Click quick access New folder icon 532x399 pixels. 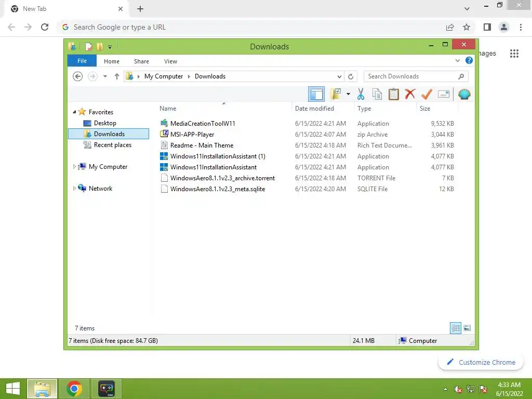click(x=100, y=47)
